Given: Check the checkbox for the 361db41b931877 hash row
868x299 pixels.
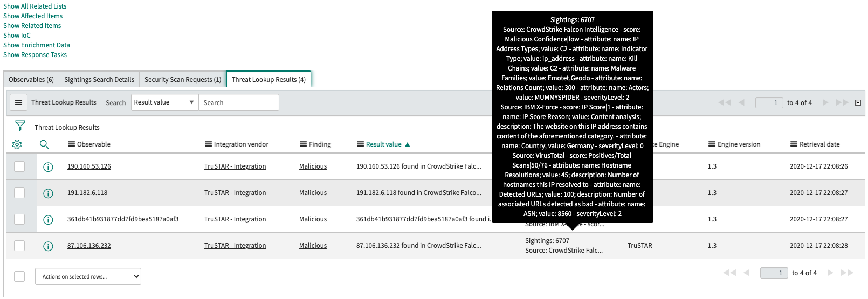Looking at the screenshot, I should click(x=19, y=219).
